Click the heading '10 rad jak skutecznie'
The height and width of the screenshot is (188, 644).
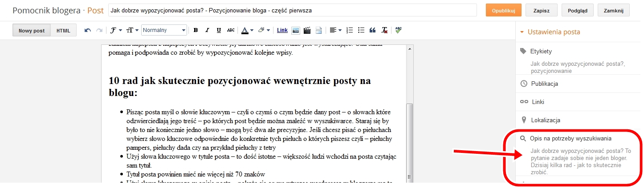240,87
